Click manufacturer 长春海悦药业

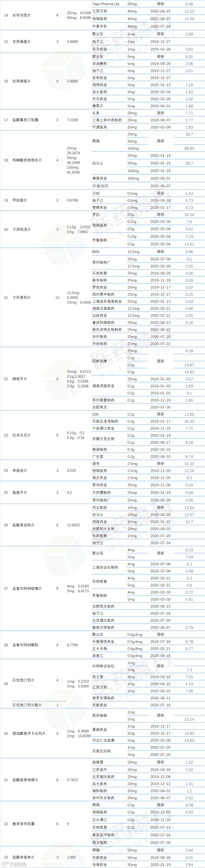(103, 642)
